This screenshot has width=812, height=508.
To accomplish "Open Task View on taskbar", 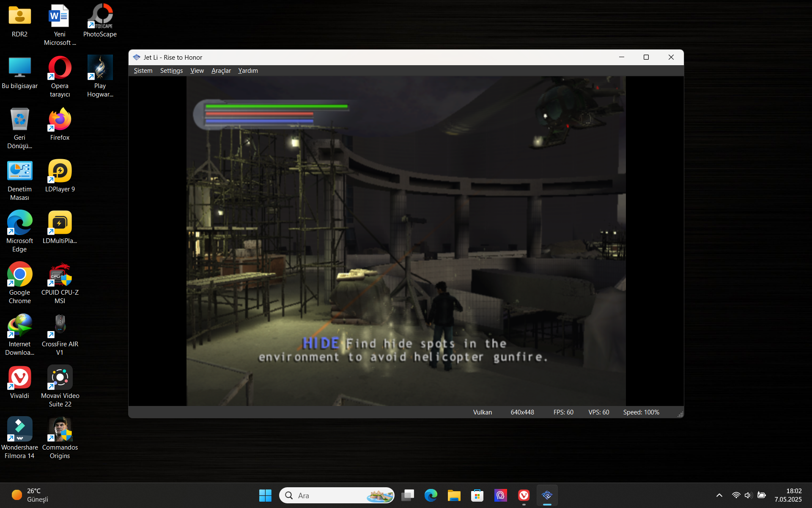I will point(408,495).
